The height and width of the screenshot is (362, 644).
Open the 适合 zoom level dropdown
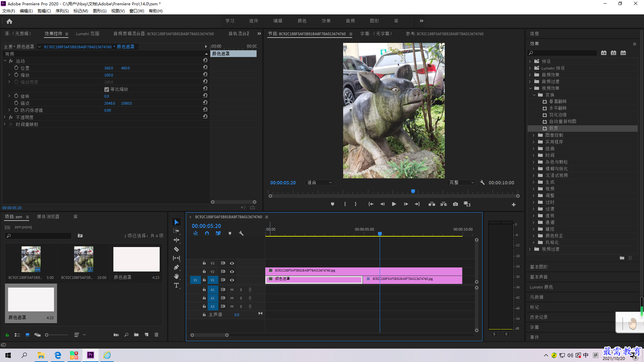point(319,183)
